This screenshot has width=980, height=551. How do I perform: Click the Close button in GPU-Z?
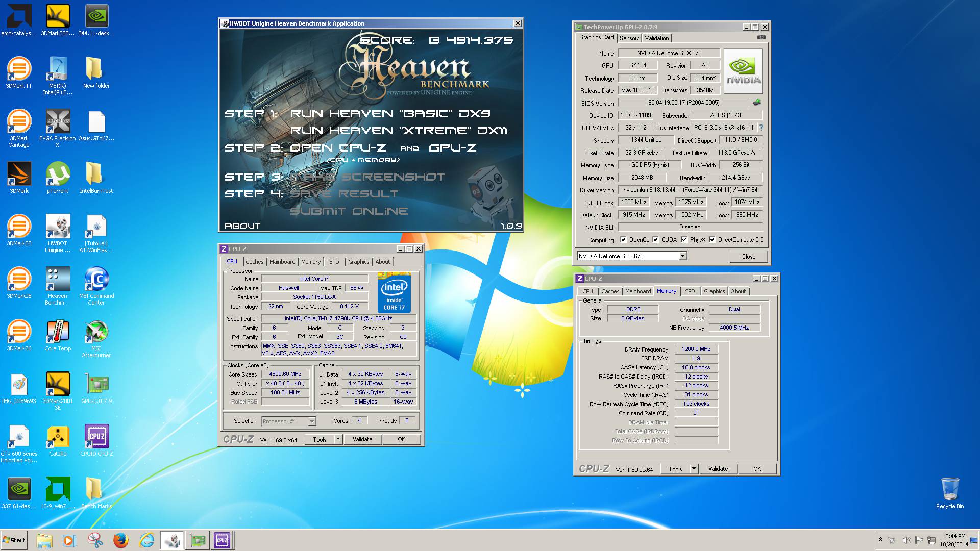tap(749, 257)
